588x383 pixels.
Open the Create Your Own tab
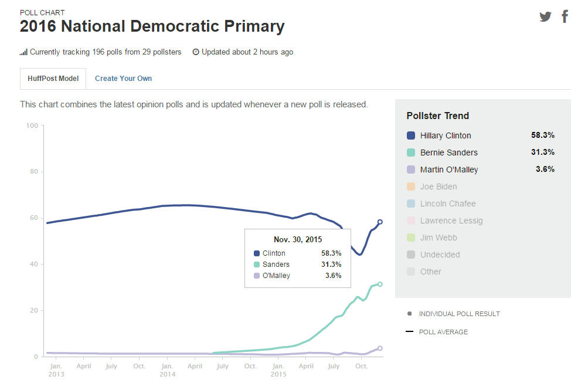click(123, 79)
